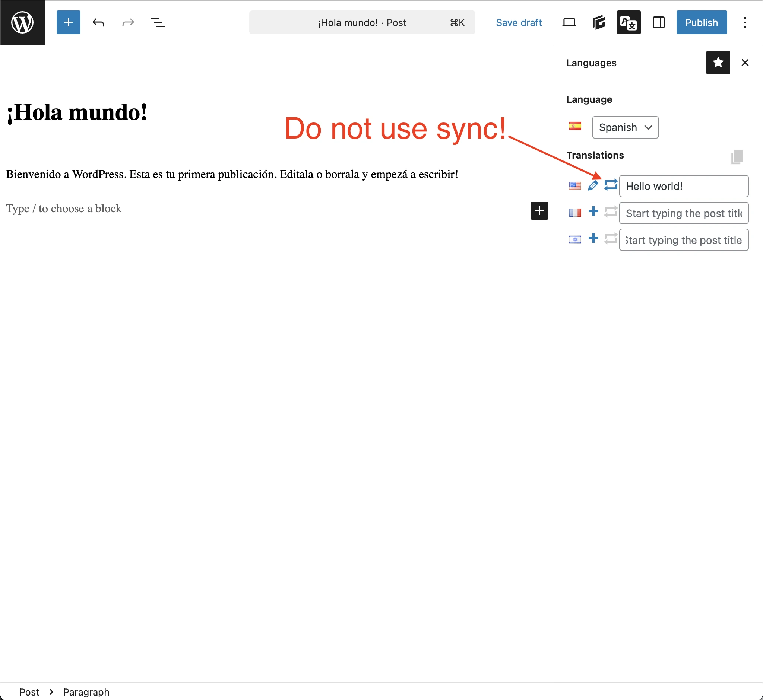This screenshot has height=700, width=763.
Task: Toggle the settings sidebar icon
Action: coord(658,22)
